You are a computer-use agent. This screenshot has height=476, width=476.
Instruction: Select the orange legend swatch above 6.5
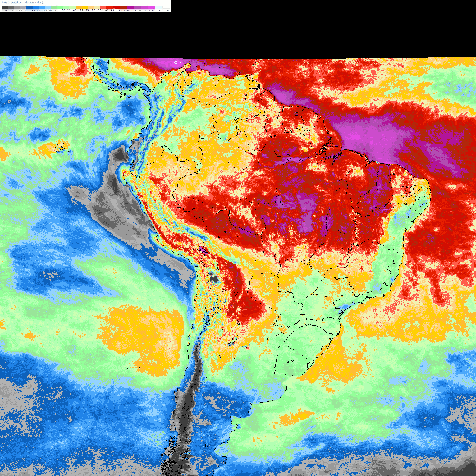coord(79,7)
